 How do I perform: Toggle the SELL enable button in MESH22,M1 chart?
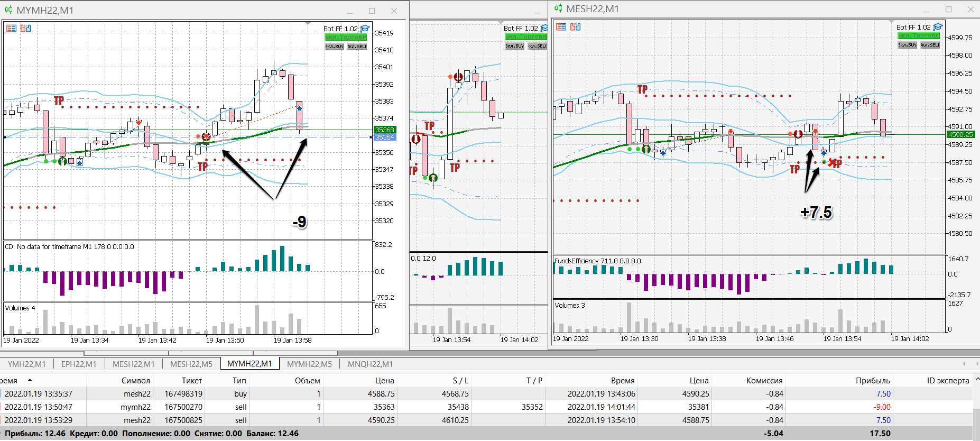[x=930, y=45]
